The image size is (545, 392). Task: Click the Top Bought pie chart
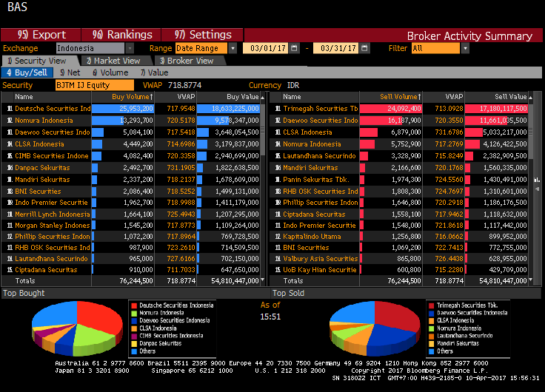coord(76,329)
